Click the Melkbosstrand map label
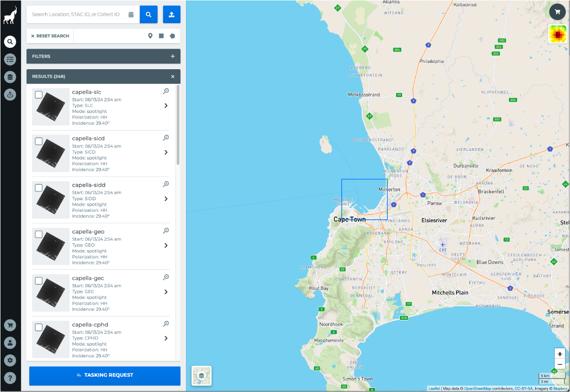The height and width of the screenshot is (392, 570). coord(364,95)
